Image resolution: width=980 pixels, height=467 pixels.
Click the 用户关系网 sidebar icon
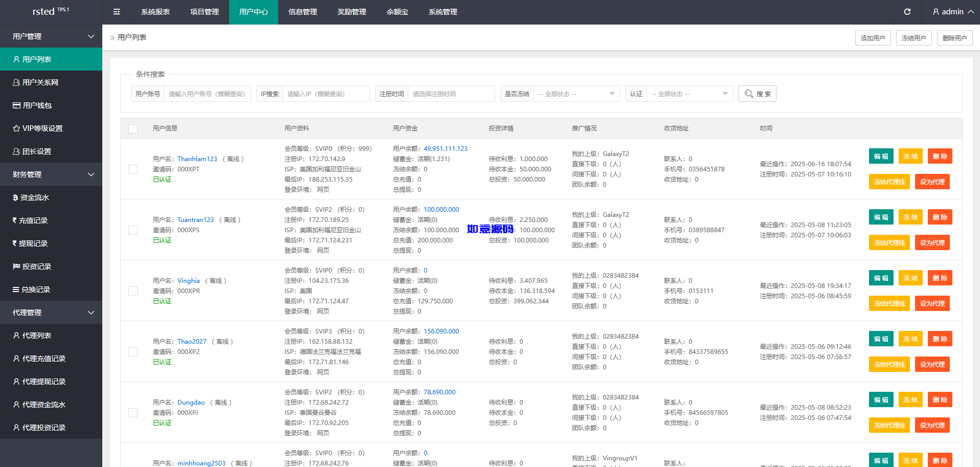click(16, 82)
